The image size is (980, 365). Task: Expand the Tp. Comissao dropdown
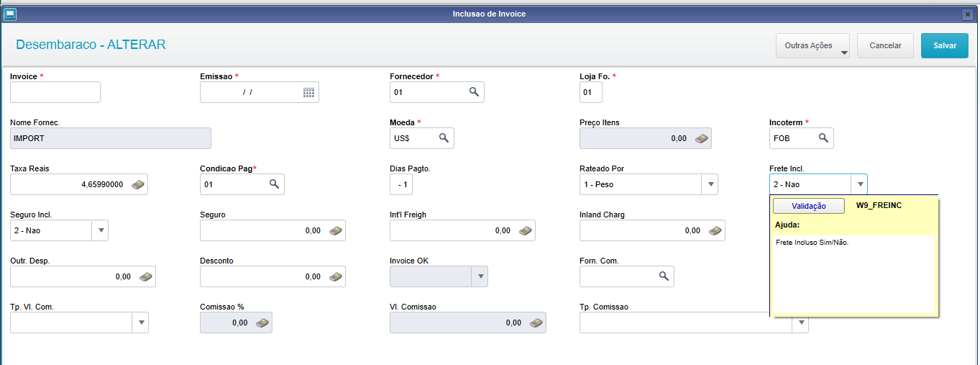coord(800,323)
